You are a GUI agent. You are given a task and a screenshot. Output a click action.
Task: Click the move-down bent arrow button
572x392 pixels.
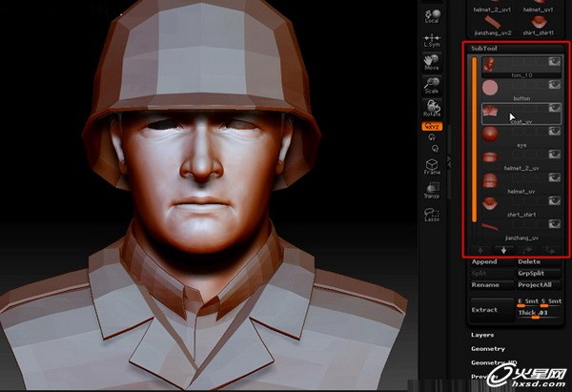pos(550,251)
